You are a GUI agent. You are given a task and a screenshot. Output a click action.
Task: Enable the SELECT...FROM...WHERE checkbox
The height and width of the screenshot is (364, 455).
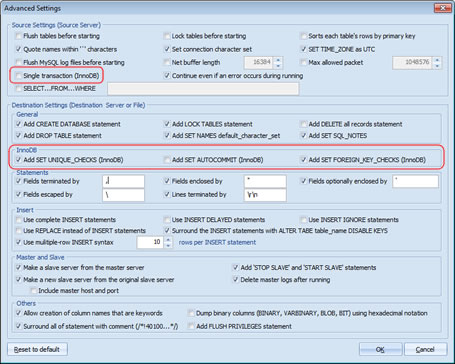[x=18, y=89]
